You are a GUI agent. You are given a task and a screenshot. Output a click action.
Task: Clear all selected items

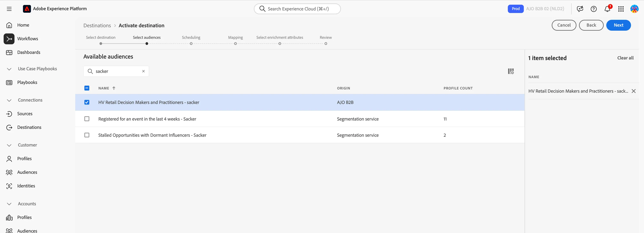tap(625, 58)
